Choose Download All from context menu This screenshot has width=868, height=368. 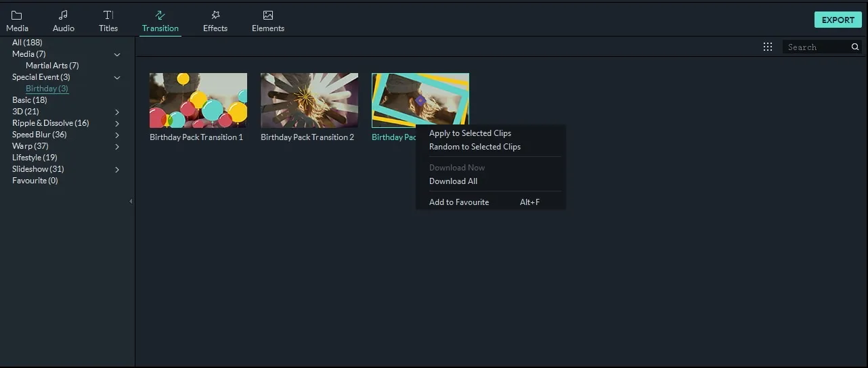click(453, 181)
